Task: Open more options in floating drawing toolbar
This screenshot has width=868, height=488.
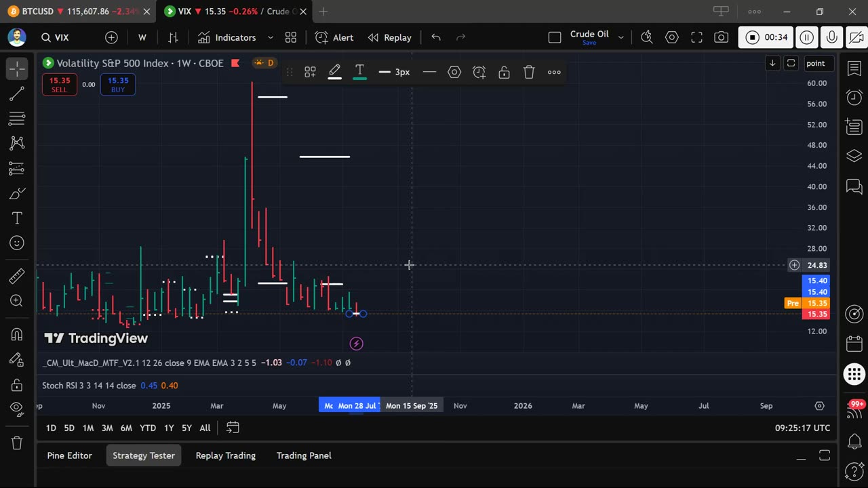Action: 554,72
